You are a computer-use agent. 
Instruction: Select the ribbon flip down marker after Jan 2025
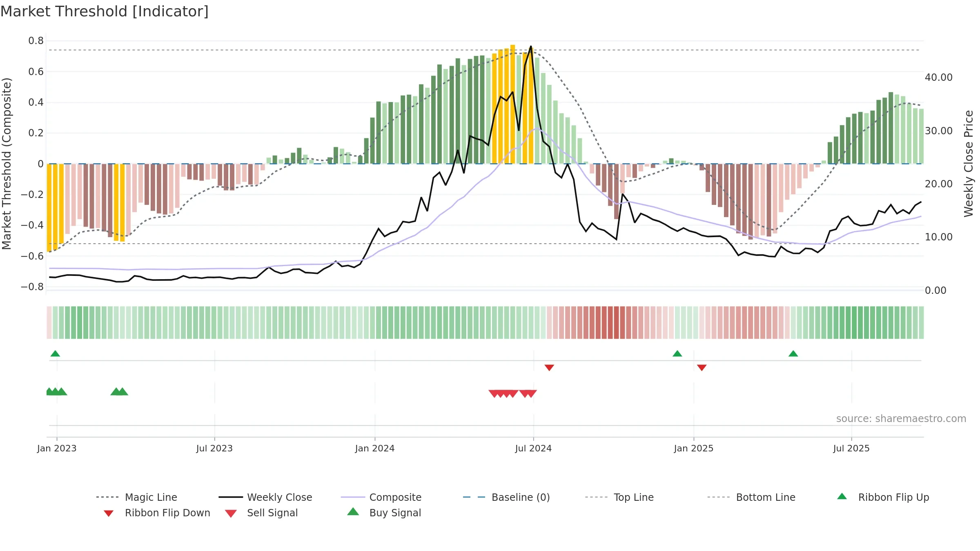click(702, 368)
